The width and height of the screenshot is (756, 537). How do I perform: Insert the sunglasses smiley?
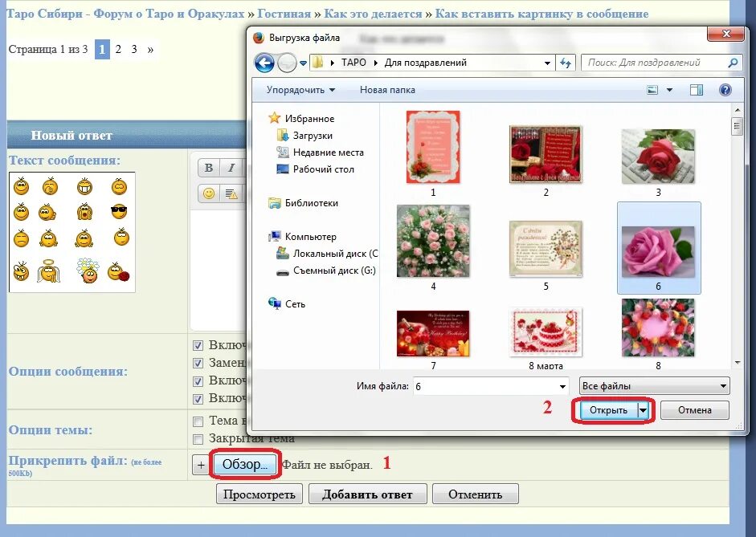119,210
